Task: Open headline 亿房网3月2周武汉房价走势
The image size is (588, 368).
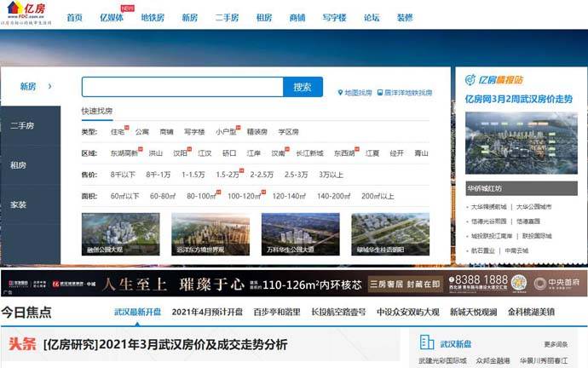Action: coord(519,100)
